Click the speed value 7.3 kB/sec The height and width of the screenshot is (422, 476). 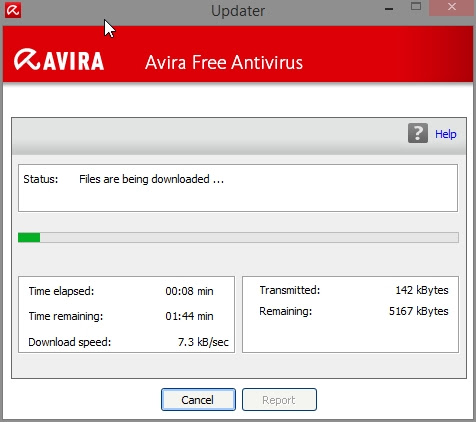tap(203, 342)
